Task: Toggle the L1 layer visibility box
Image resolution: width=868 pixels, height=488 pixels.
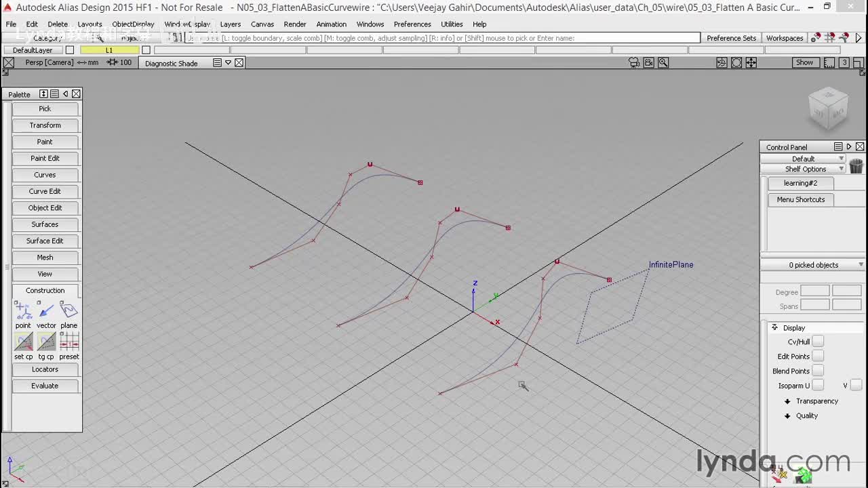Action: (x=146, y=50)
